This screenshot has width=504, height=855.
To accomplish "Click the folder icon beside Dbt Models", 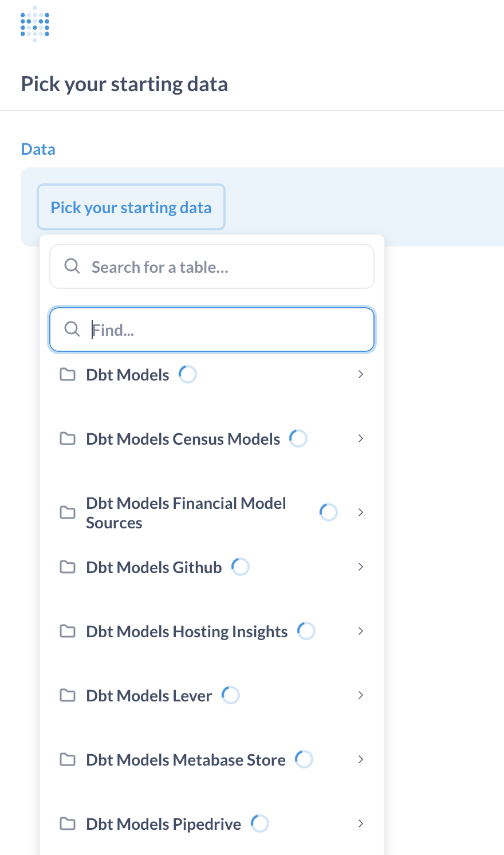I will click(x=68, y=374).
